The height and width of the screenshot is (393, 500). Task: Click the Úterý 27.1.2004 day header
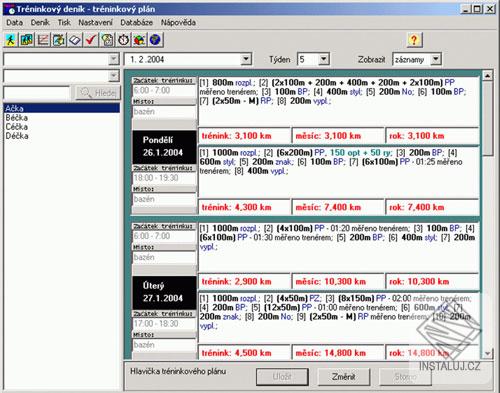click(164, 292)
